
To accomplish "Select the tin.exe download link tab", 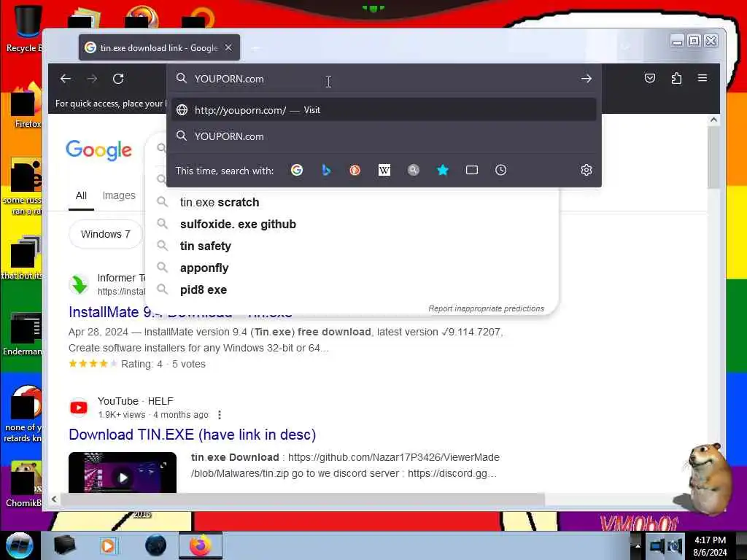I will pos(159,47).
